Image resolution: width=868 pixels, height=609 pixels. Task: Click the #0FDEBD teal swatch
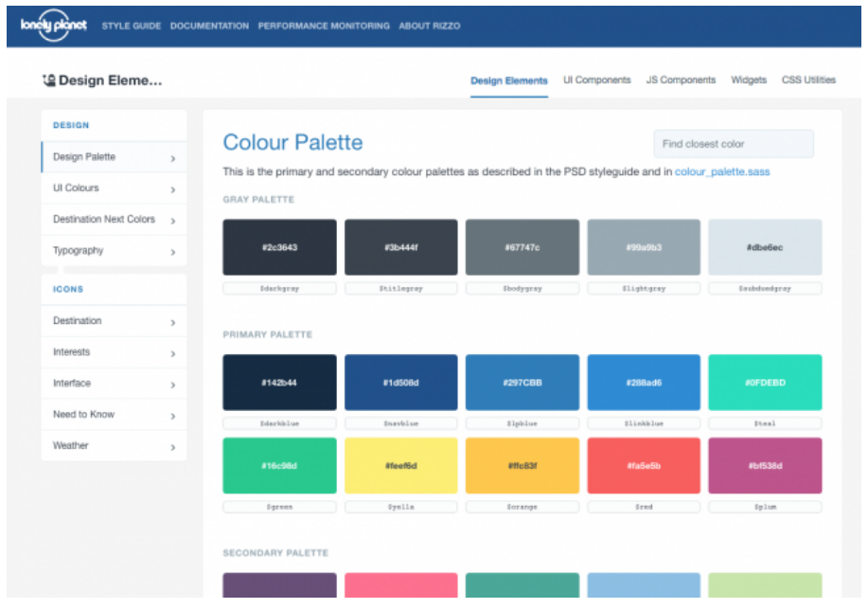[x=765, y=383]
